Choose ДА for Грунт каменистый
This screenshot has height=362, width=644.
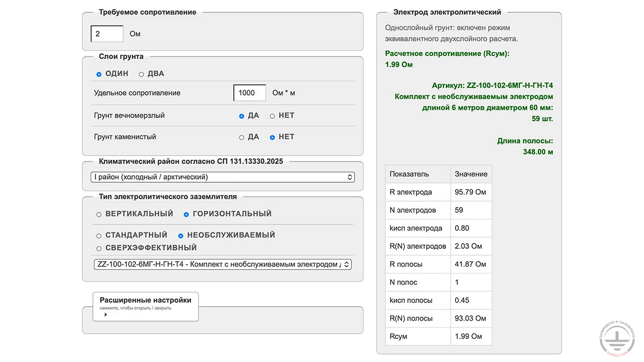pos(242,137)
